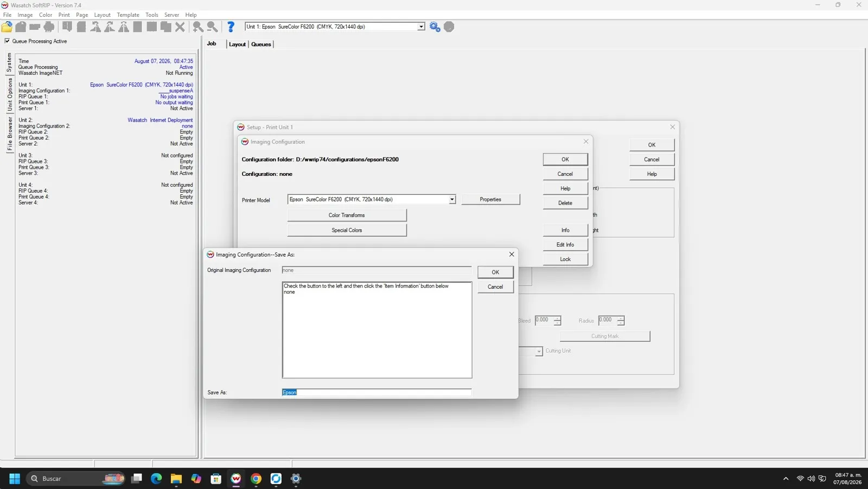The image size is (868, 489).
Task: Open the Color menu
Action: pyautogui.click(x=46, y=15)
